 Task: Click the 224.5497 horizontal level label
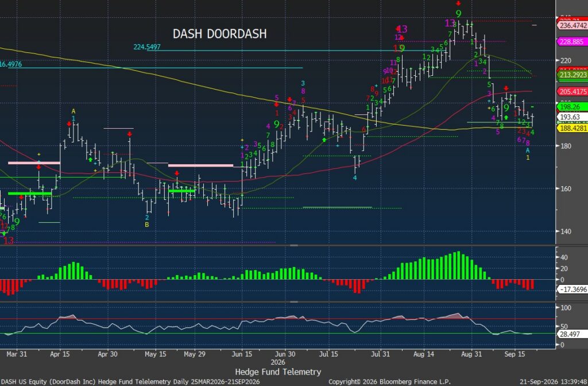click(x=147, y=47)
